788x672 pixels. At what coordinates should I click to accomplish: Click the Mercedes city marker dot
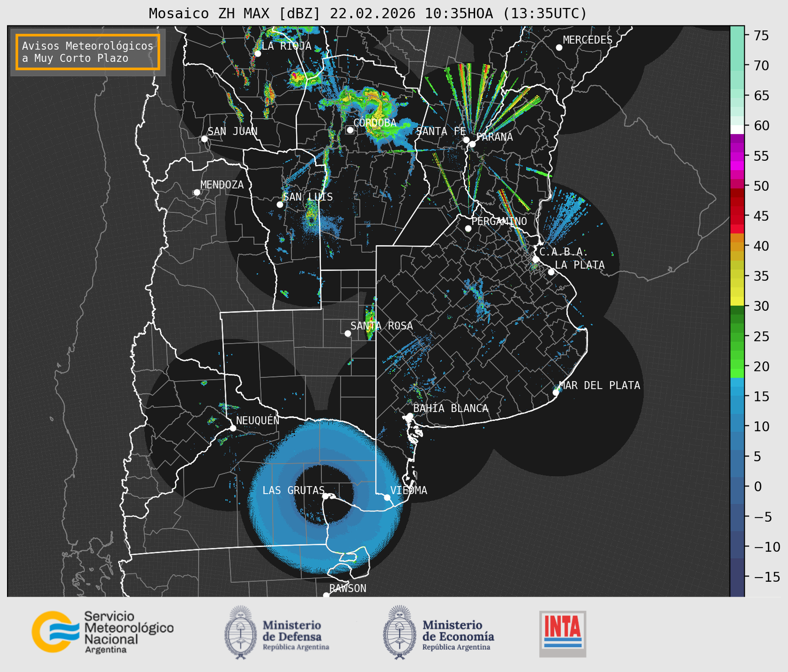click(x=559, y=48)
